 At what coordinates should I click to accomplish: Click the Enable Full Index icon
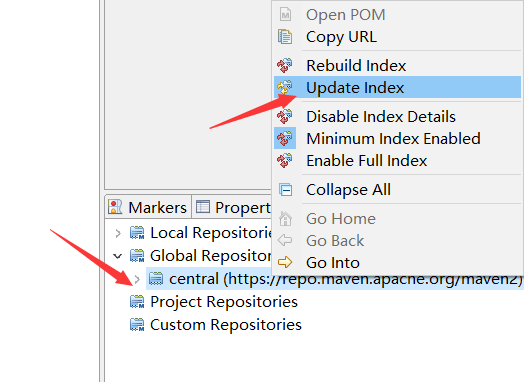point(285,160)
